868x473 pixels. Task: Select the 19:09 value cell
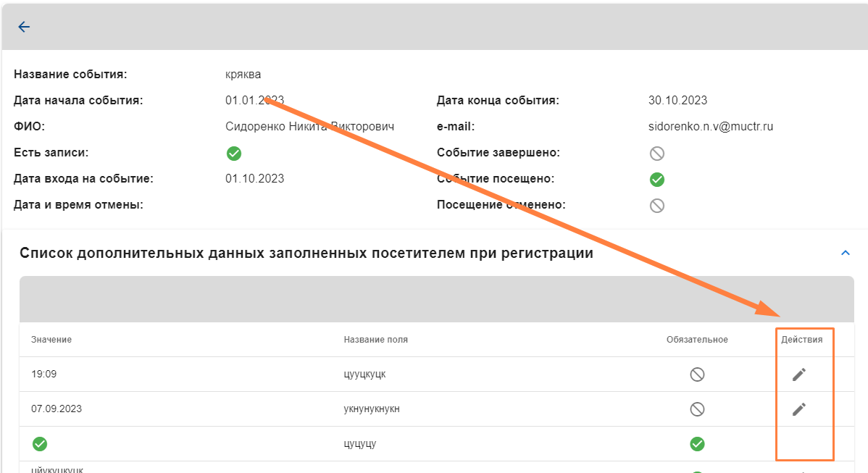click(x=43, y=374)
